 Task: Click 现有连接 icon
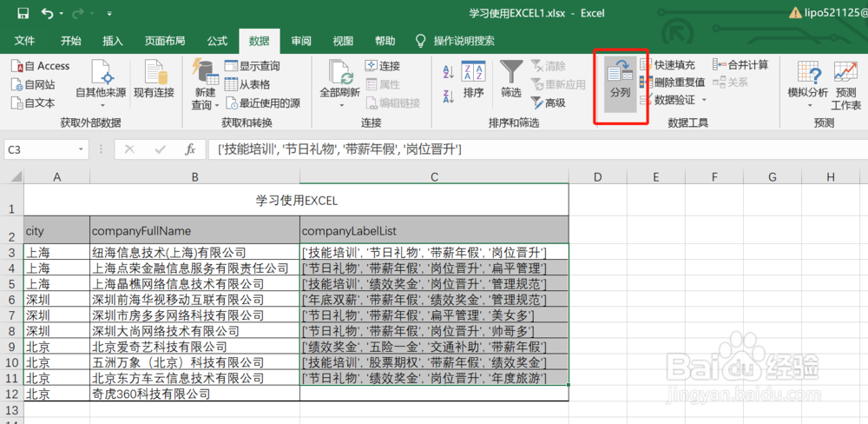pyautogui.click(x=155, y=79)
